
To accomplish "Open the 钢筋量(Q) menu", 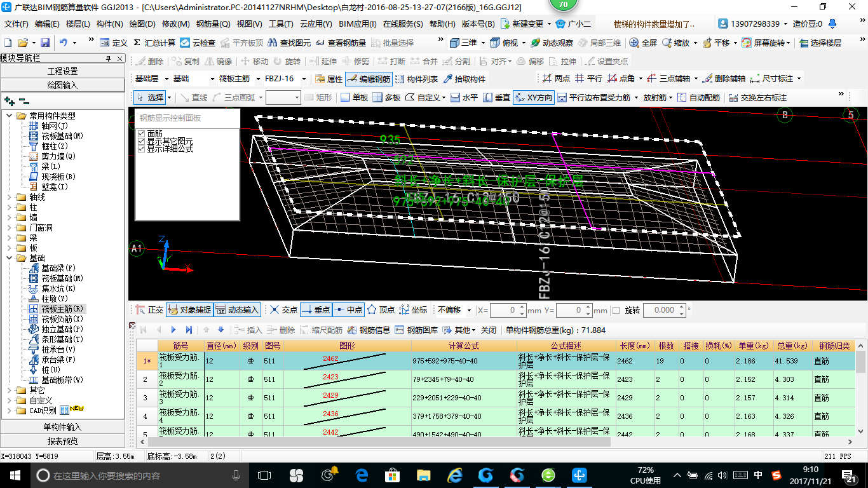I will (213, 24).
